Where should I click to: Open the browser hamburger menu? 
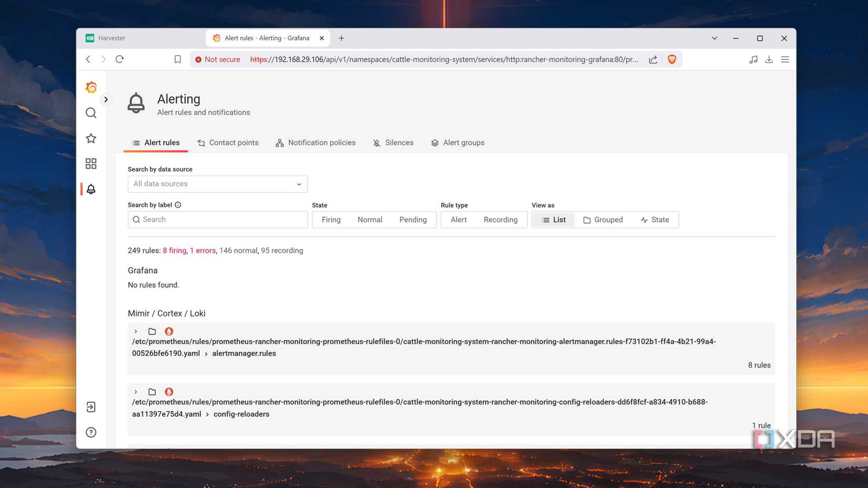click(785, 59)
